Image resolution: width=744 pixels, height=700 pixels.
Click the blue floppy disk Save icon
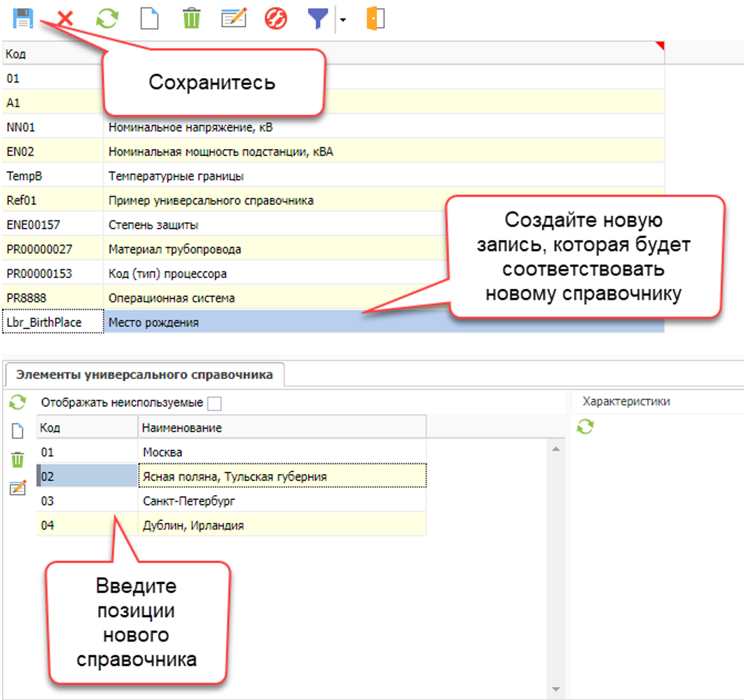[x=23, y=18]
